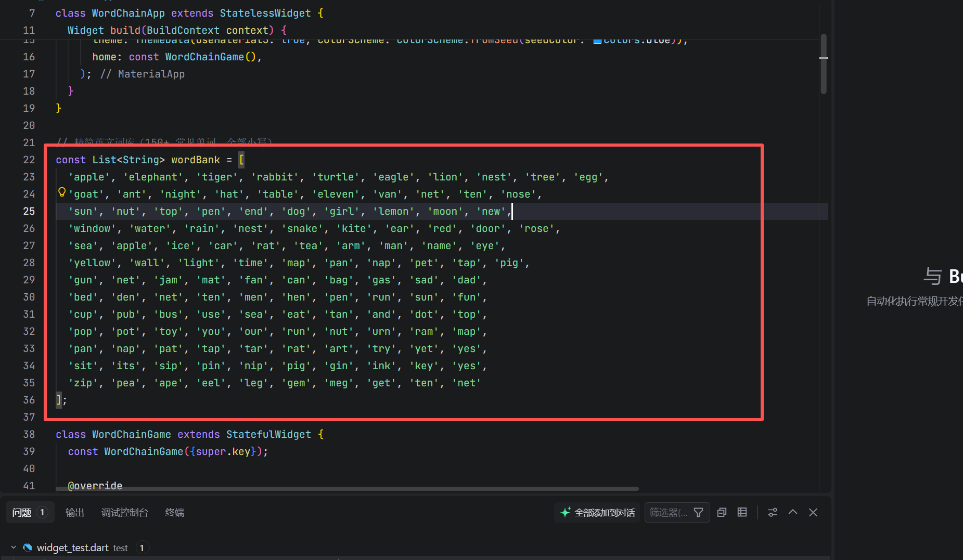The width and height of the screenshot is (963, 560).
Task: Maximize the bottom panel with the up chevron
Action: pos(793,512)
